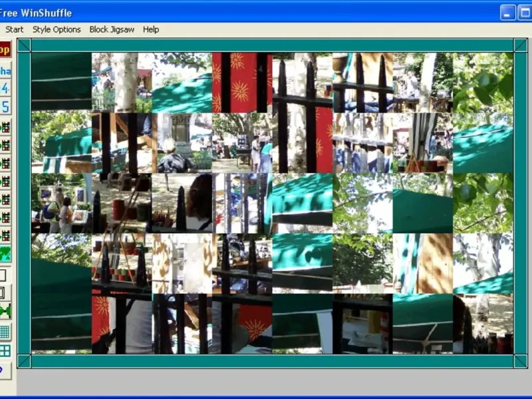Open the Start menu
532x399 pixels.
pyautogui.click(x=14, y=29)
